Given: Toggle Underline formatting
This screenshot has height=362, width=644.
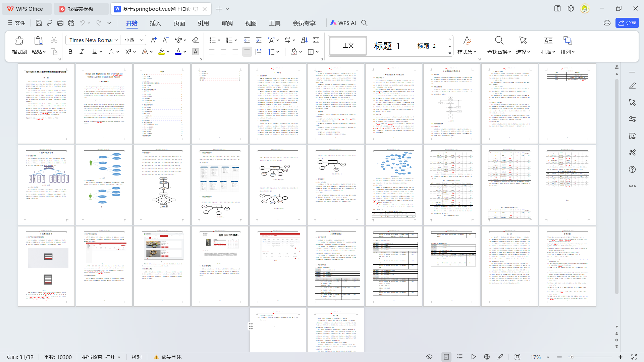Looking at the screenshot, I should 95,52.
